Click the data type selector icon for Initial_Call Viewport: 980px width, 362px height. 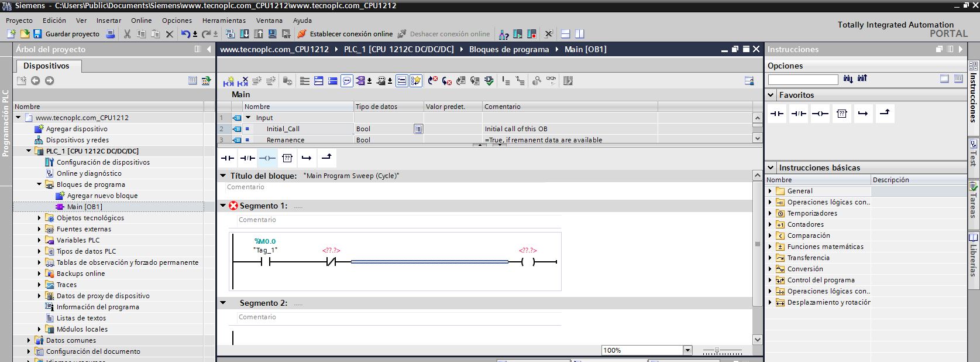(x=418, y=129)
